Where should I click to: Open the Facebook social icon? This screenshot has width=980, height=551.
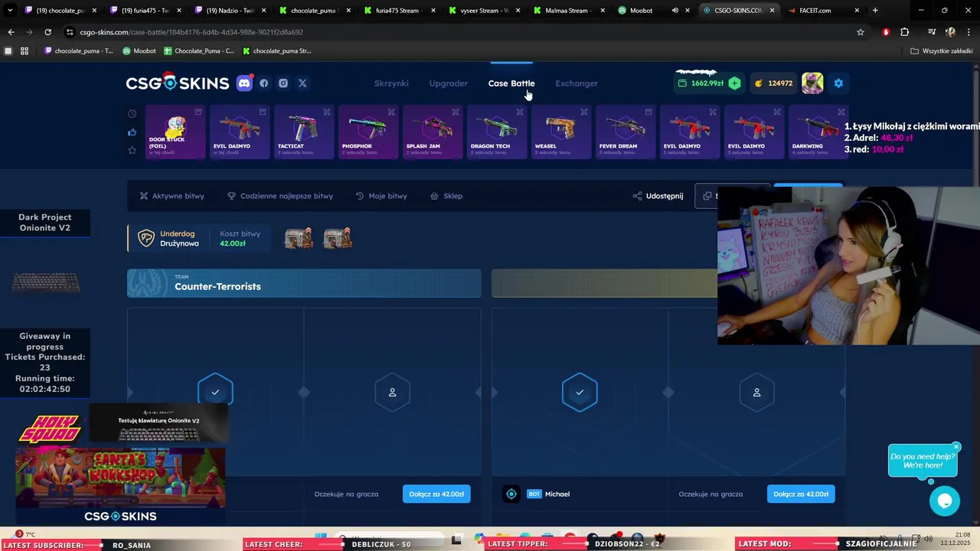coord(264,83)
